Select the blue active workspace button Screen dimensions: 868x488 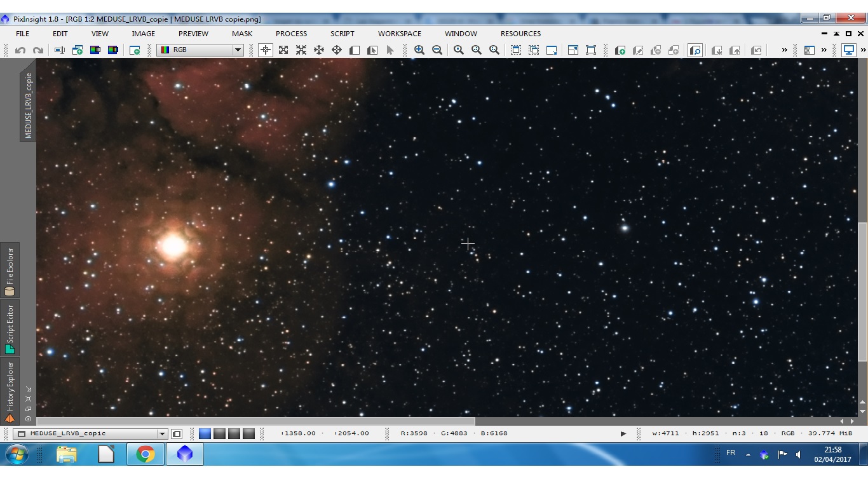pos(205,434)
